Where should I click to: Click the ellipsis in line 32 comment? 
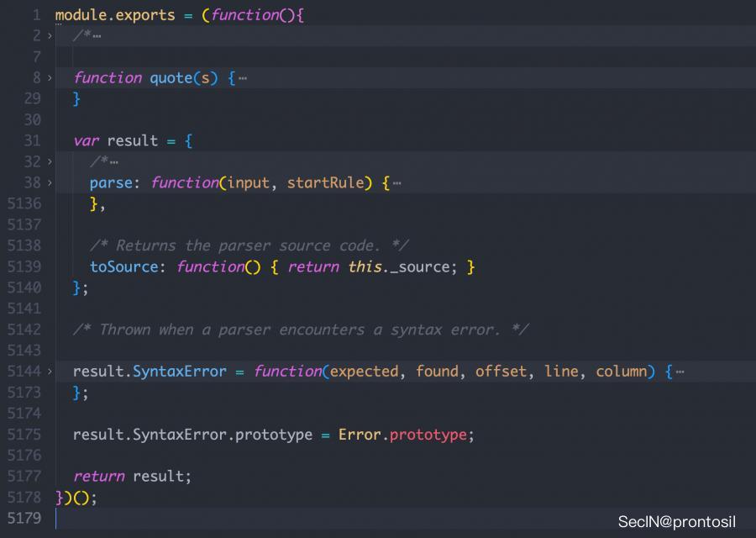[113, 162]
